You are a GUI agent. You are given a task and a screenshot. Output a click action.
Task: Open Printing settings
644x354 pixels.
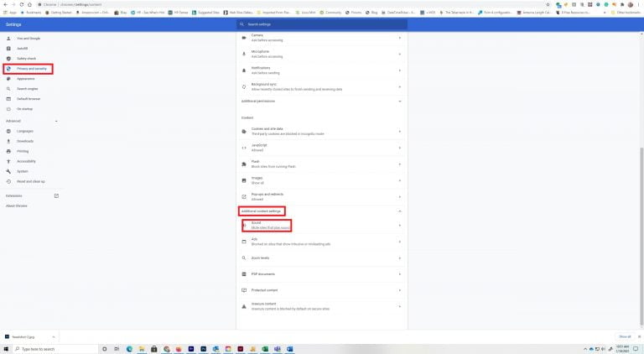click(23, 151)
